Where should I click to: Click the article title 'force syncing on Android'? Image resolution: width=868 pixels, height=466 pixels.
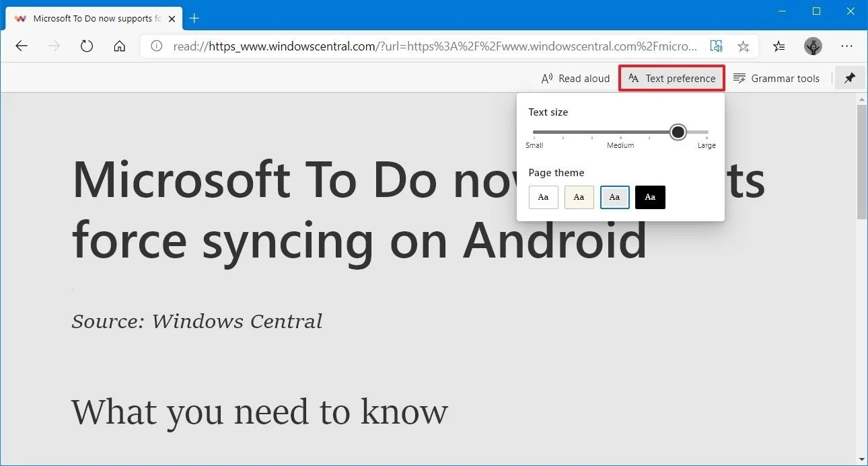pos(359,239)
